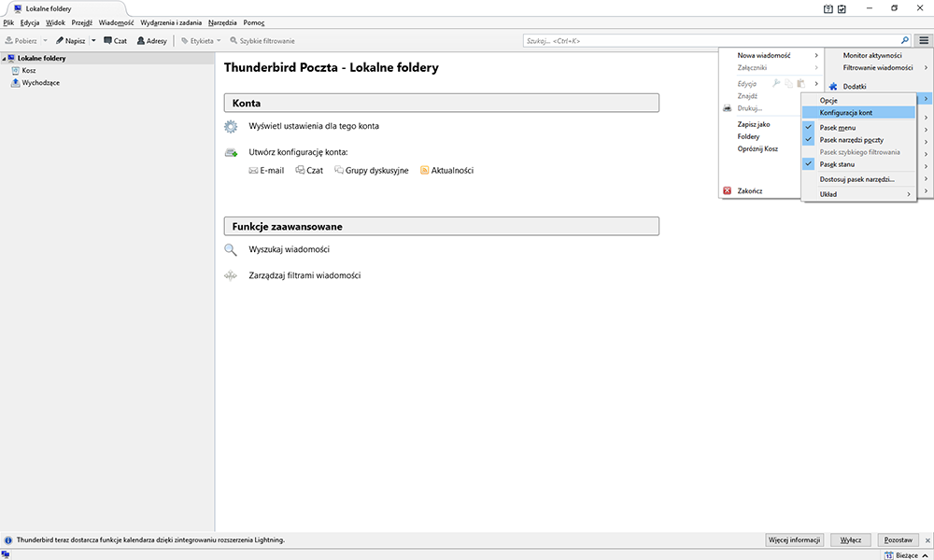Open Wydarzenia i zadania menu

pos(171,22)
